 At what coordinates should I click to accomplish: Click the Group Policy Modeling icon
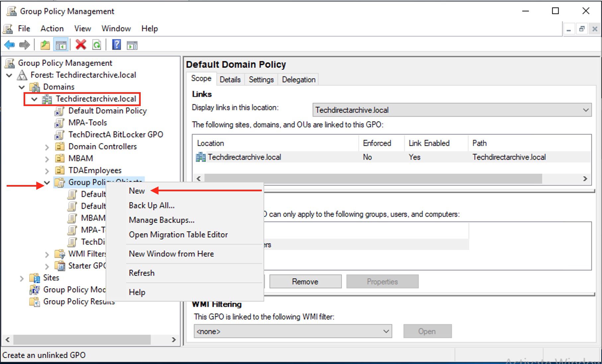(x=35, y=290)
